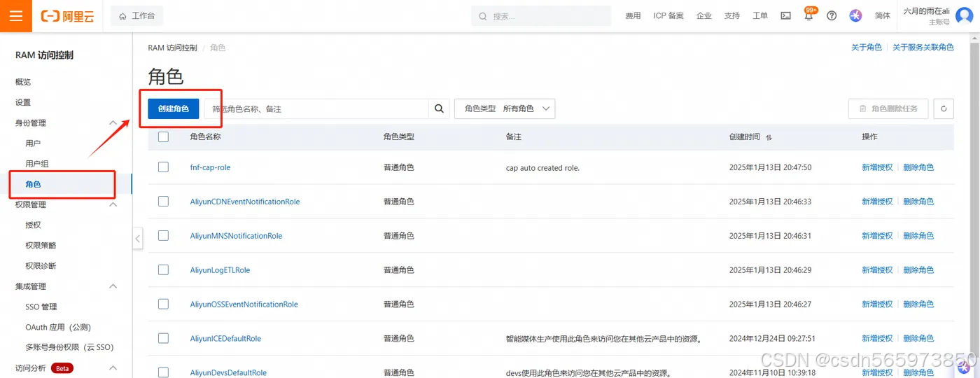This screenshot has height=378, width=980.
Task: Check the AliyunLogETLRole checkbox
Action: 163,269
